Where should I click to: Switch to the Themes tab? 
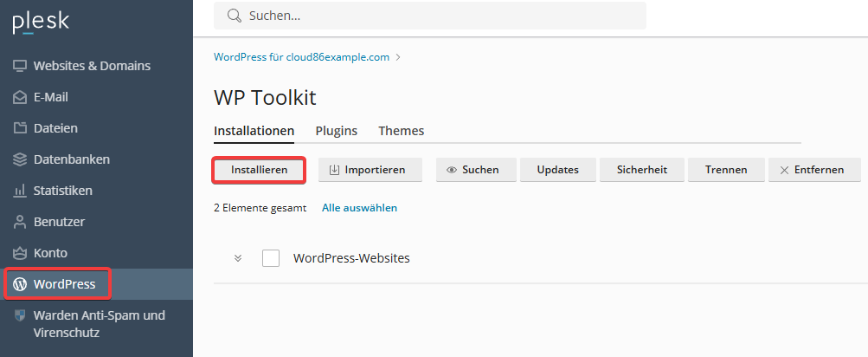point(402,132)
